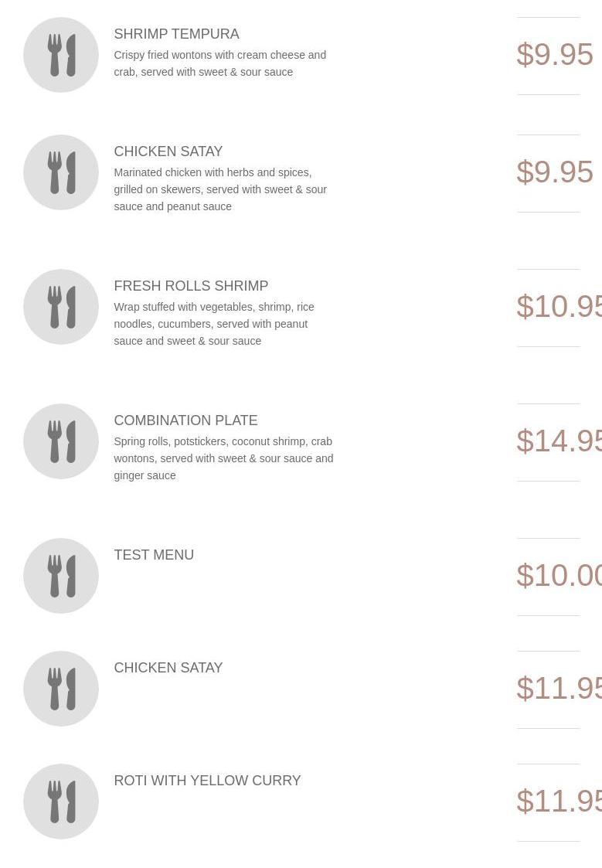Viewport: 602px width, 868px height.
Task: Click the $9.95 price of Shrimp Tempura
Action: (x=554, y=55)
